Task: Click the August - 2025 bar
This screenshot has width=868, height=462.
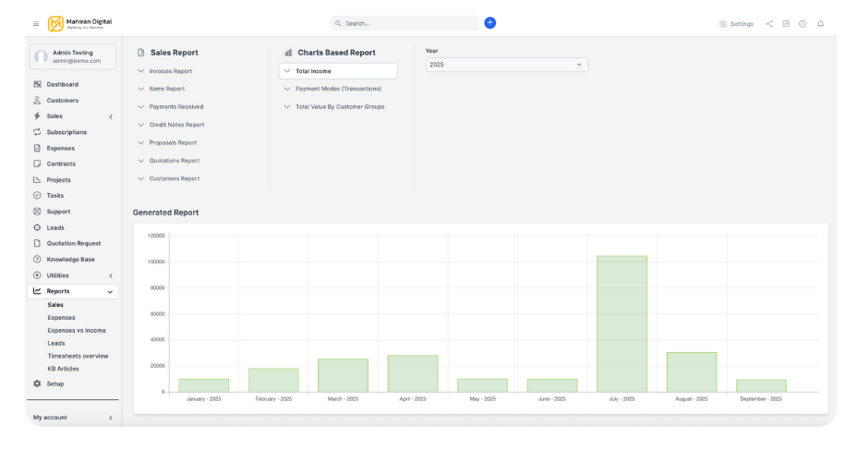Action: (x=692, y=372)
